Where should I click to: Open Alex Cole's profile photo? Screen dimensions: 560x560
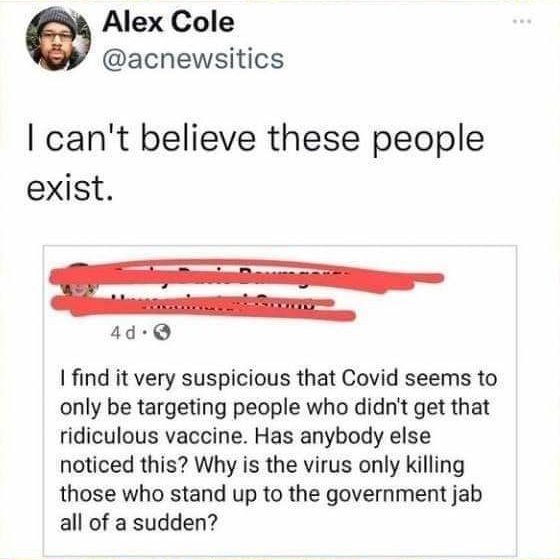(x=58, y=39)
